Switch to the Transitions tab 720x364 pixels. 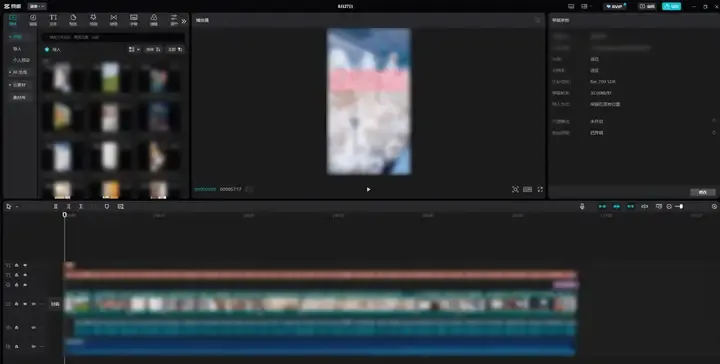pyautogui.click(x=113, y=20)
